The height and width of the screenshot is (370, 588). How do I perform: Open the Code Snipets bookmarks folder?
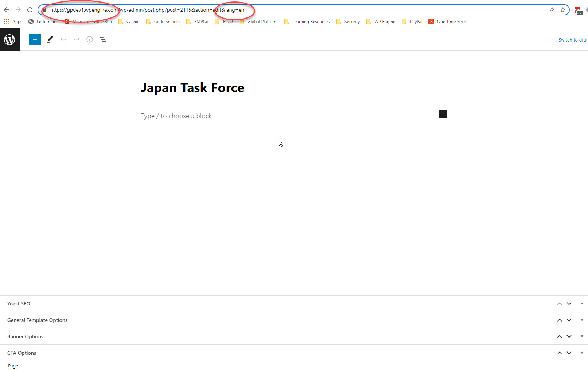[x=163, y=22]
